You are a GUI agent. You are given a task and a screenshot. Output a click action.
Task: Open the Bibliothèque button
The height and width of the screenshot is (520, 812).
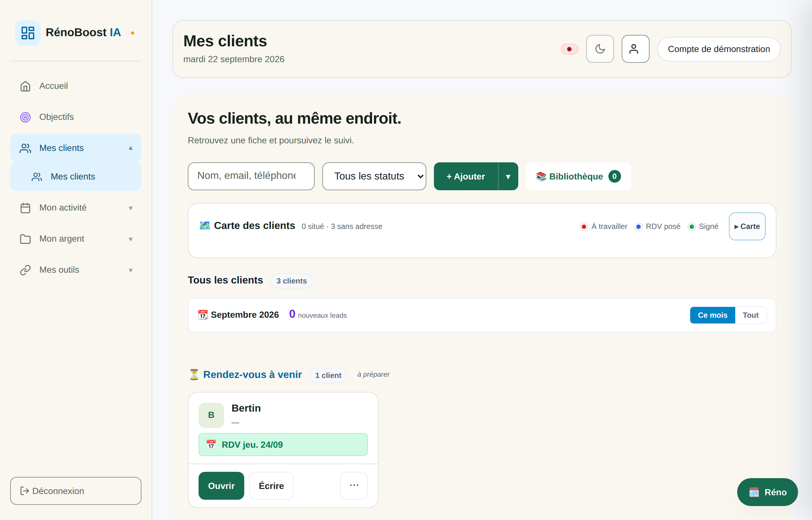pos(578,176)
